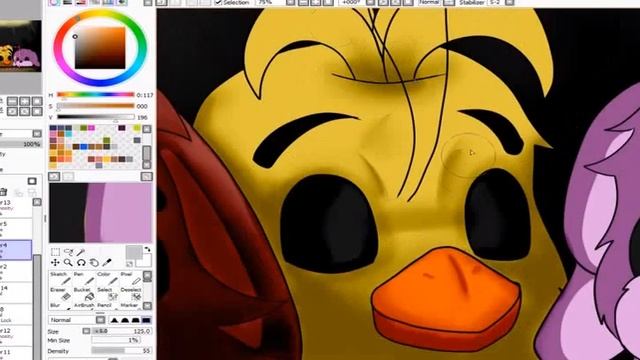Click swatch palette scroll down arrow
This screenshot has width=640, height=360.
coord(147,164)
